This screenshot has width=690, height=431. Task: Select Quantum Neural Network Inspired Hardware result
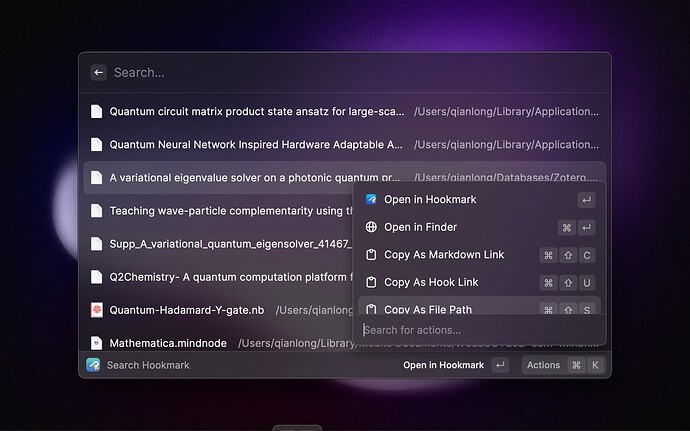coord(345,144)
